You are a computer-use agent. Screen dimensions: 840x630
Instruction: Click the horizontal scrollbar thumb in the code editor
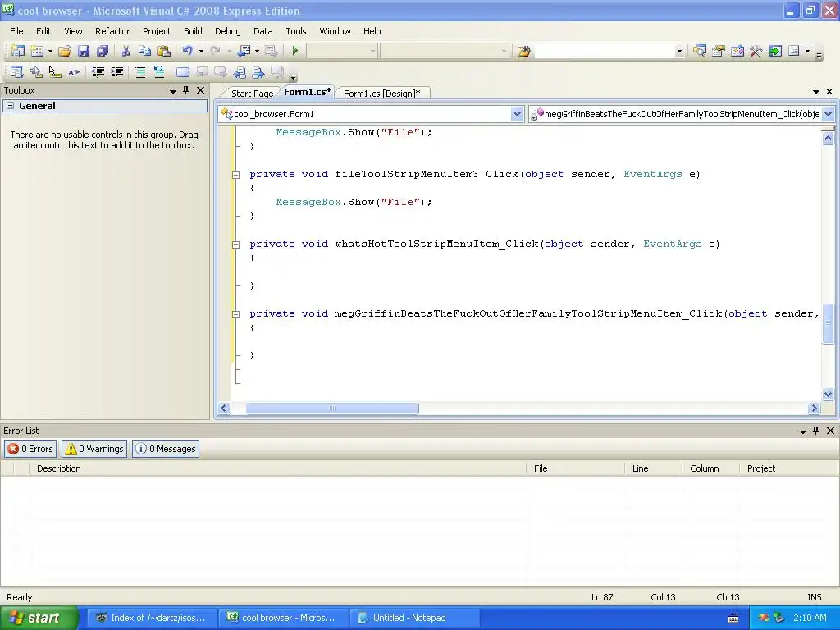pyautogui.click(x=331, y=409)
